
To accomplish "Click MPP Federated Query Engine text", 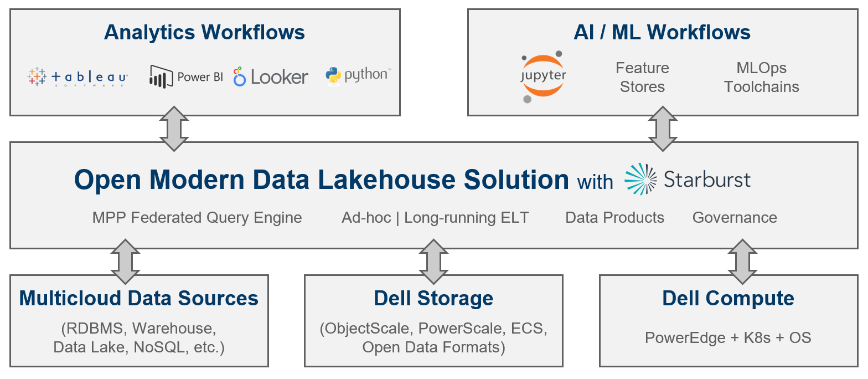I will click(197, 218).
